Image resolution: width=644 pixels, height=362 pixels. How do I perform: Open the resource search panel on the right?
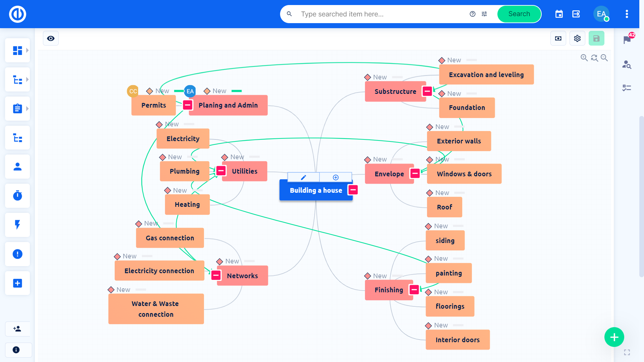627,65
